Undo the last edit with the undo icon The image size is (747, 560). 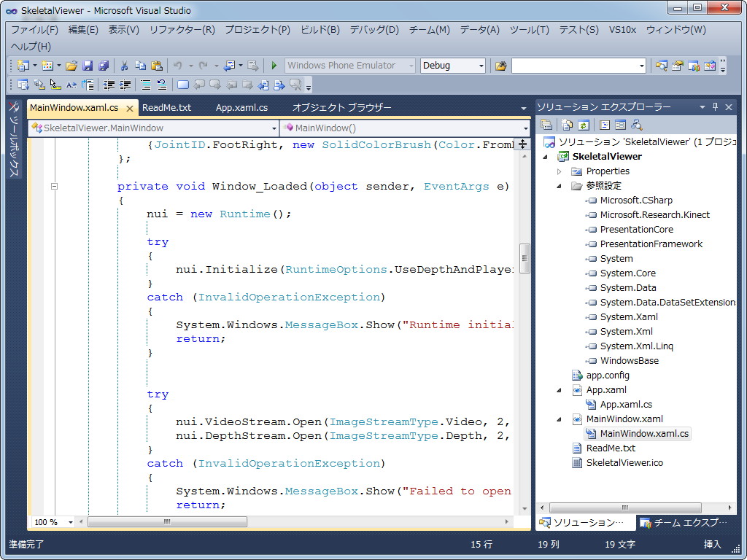coord(177,66)
